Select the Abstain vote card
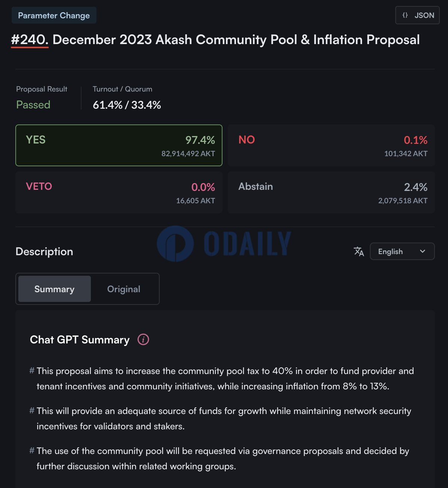This screenshot has width=448, height=488. point(331,192)
